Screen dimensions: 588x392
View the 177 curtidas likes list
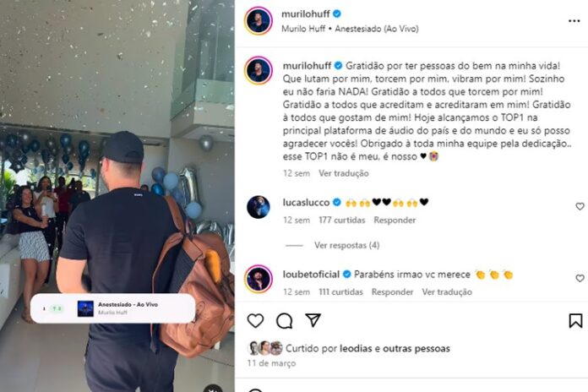pyautogui.click(x=341, y=220)
